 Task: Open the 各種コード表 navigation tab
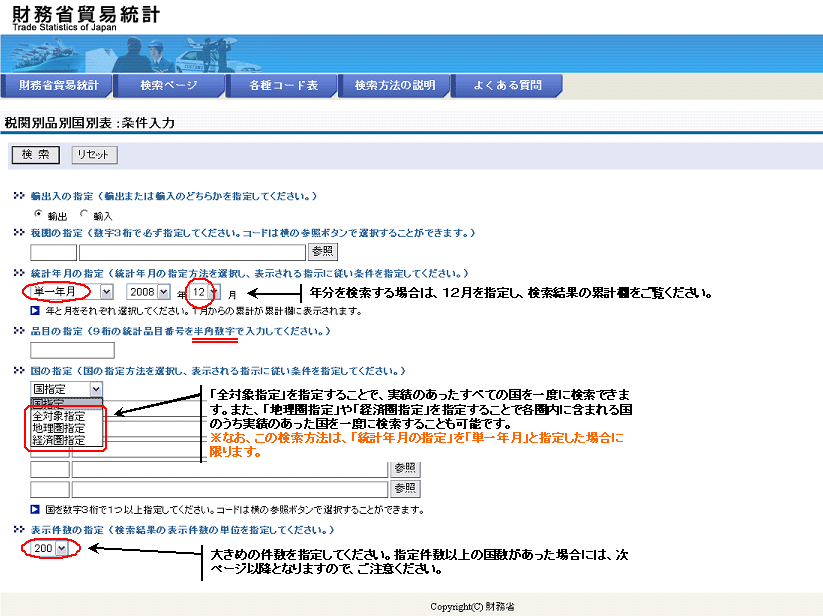pyautogui.click(x=283, y=86)
